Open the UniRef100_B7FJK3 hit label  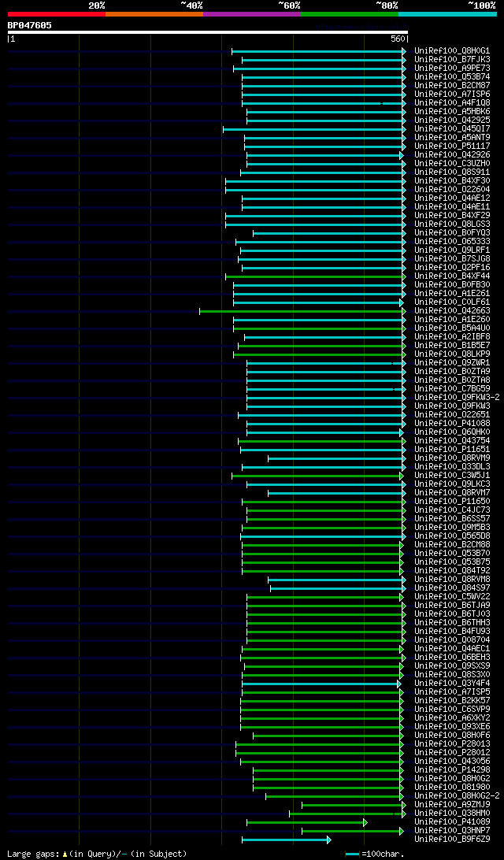point(453,60)
